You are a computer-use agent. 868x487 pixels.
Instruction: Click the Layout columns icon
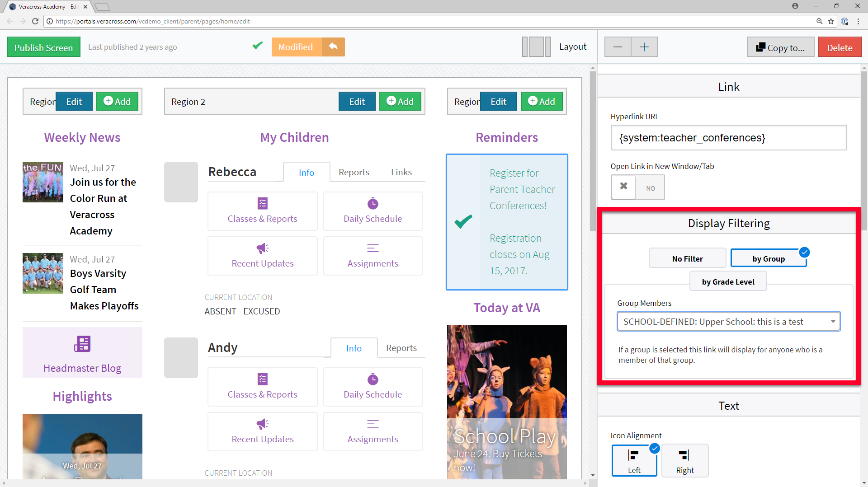point(536,47)
